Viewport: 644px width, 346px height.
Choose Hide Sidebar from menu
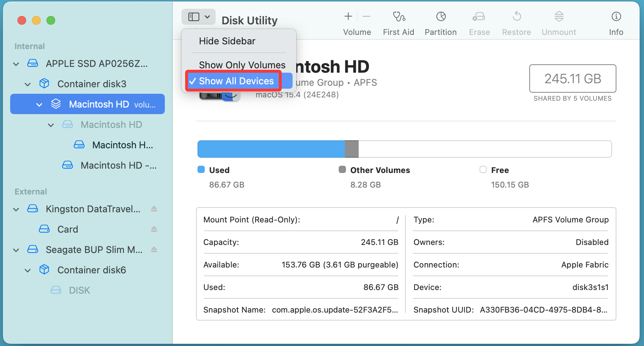coord(227,41)
